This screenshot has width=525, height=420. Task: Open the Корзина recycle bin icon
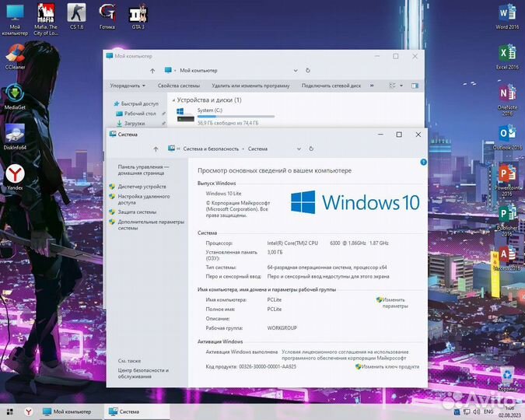tap(508, 379)
